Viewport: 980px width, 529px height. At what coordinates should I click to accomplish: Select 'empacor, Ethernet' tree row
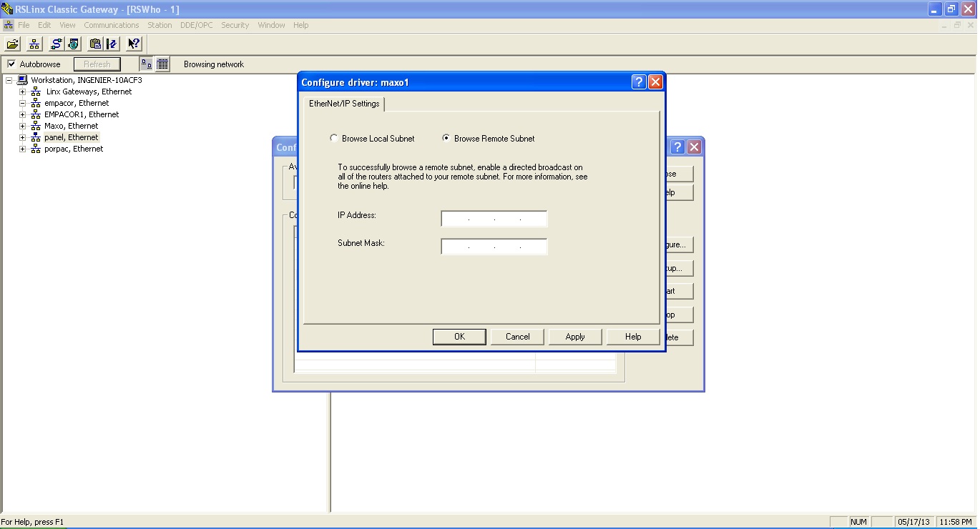(77, 103)
